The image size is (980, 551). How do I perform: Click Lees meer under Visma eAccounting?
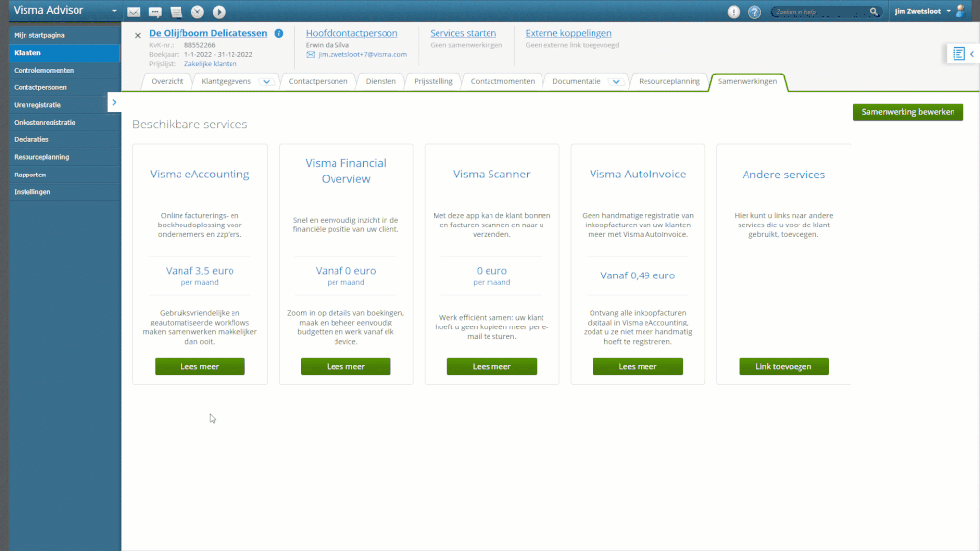200,366
